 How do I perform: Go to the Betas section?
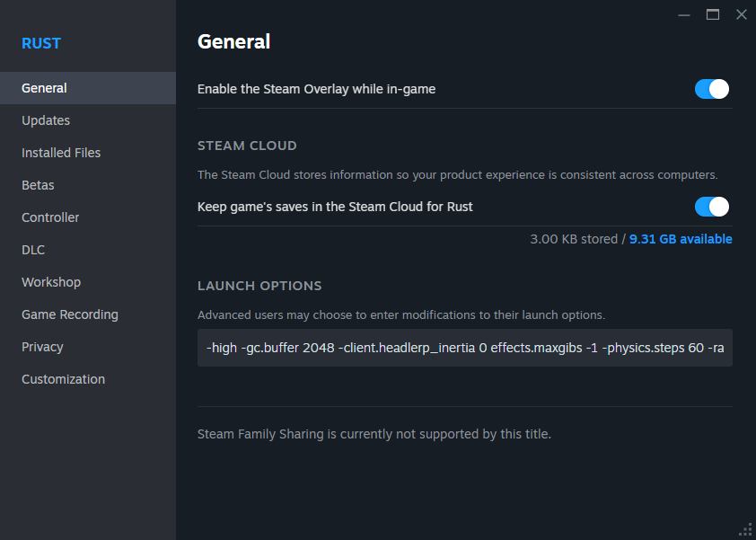[88, 185]
